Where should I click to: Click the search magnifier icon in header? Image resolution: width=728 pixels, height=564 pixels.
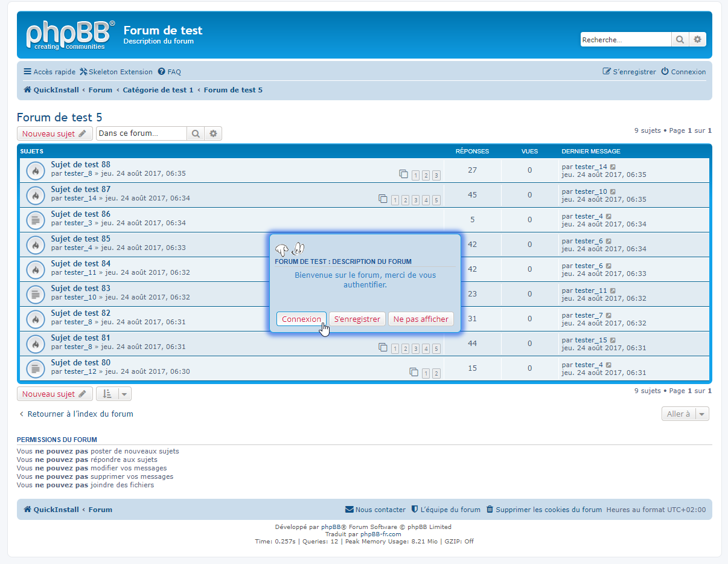click(680, 40)
